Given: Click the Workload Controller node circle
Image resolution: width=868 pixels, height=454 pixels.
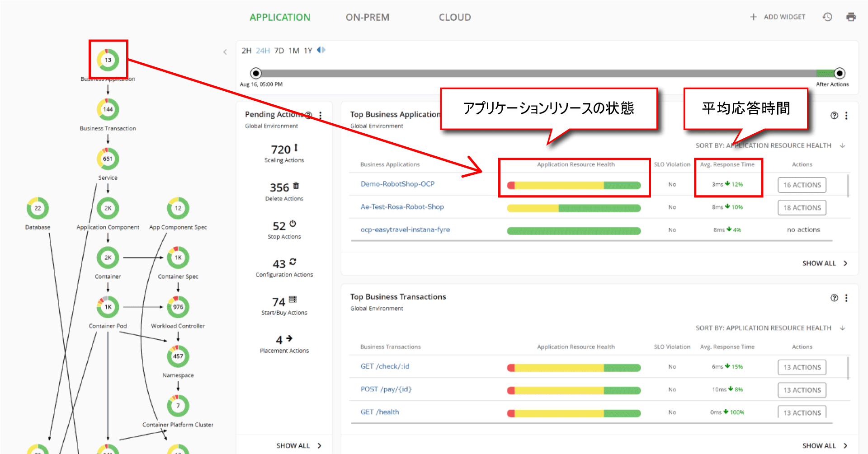Looking at the screenshot, I should 178,307.
